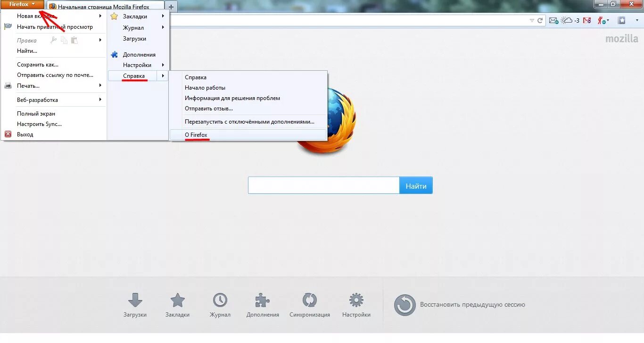The image size is (644, 343).
Task: Open Закладки from the bottom shortcut bar
Action: (x=177, y=305)
